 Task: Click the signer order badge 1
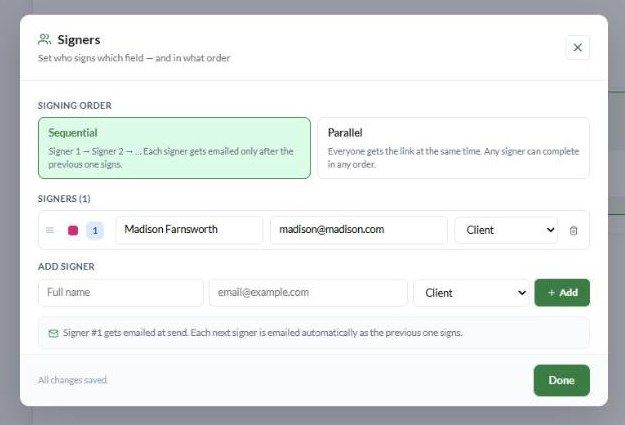pos(95,230)
